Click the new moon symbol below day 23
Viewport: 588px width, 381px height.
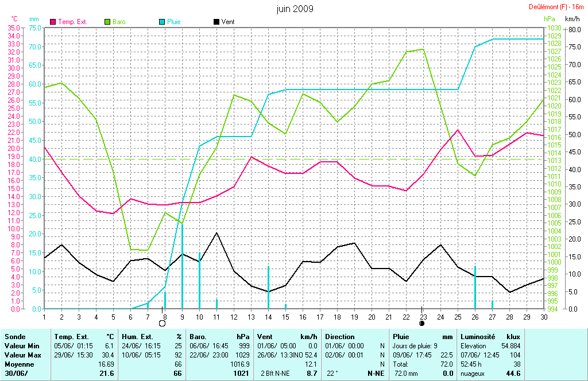(422, 323)
